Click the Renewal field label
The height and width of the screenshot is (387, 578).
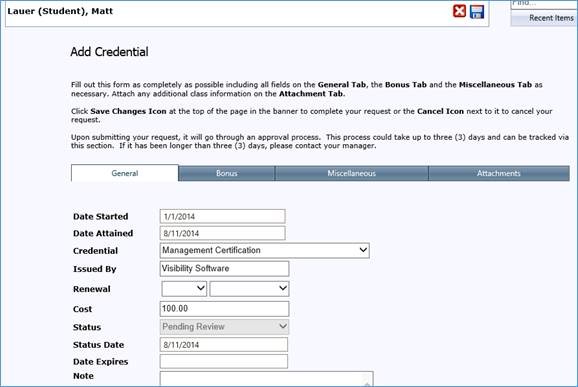click(92, 289)
